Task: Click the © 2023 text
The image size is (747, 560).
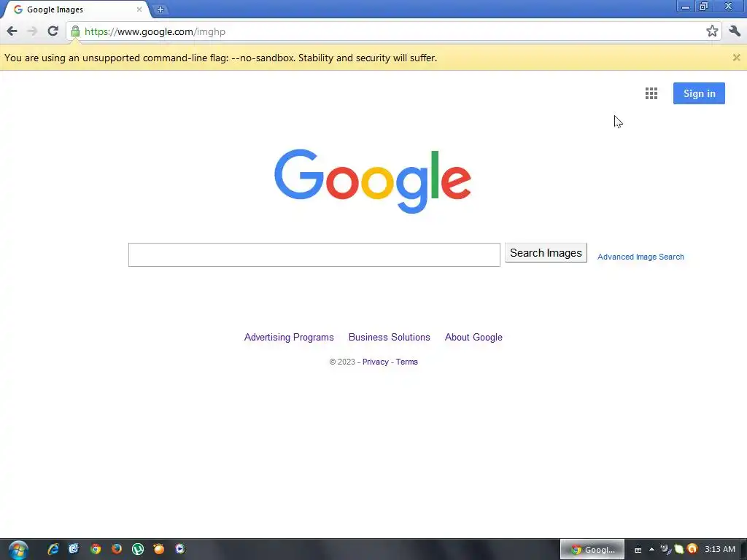Action: tap(342, 362)
